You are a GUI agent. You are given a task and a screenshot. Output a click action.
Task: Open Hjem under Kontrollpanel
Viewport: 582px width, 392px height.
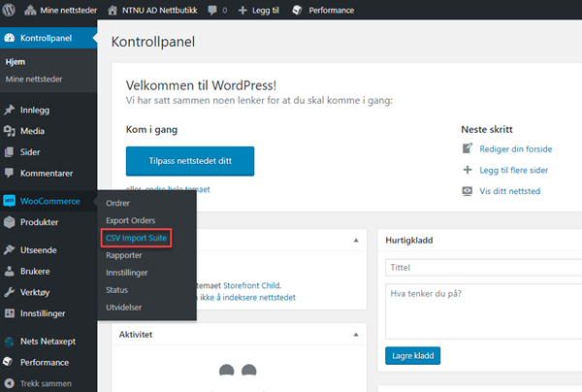click(x=16, y=62)
